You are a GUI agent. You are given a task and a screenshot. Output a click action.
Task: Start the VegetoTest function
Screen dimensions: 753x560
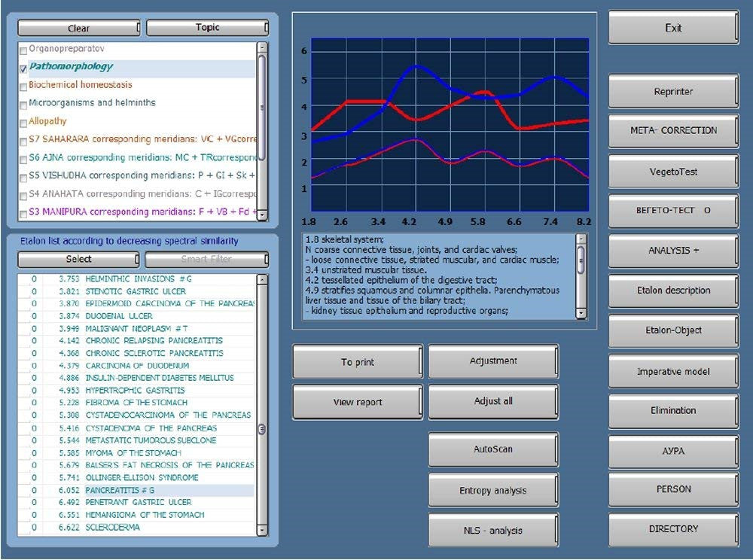[x=672, y=170]
